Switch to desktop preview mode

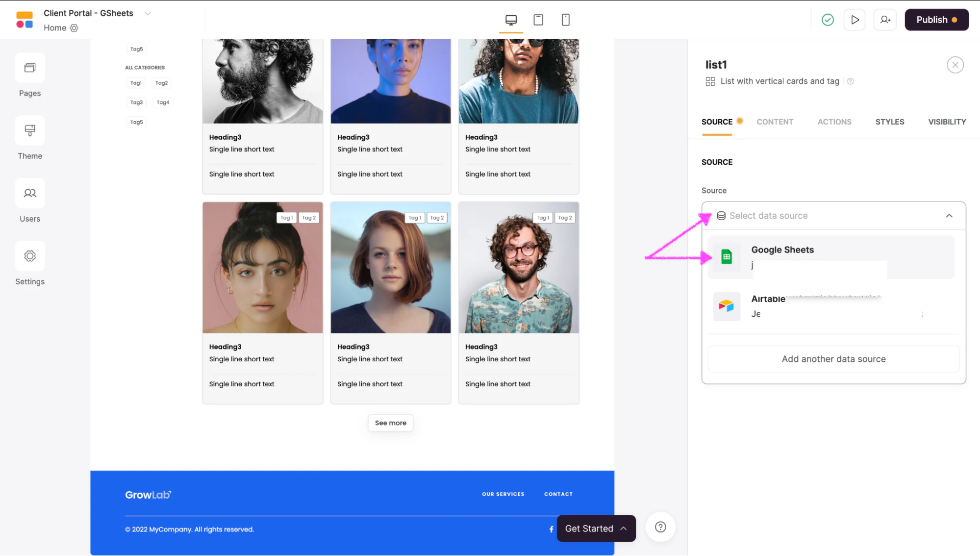511,20
